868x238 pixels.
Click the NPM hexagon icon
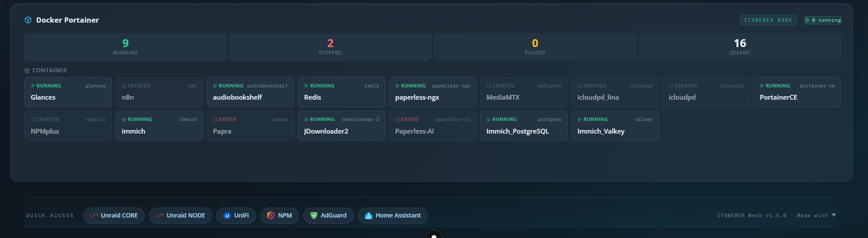click(x=271, y=215)
